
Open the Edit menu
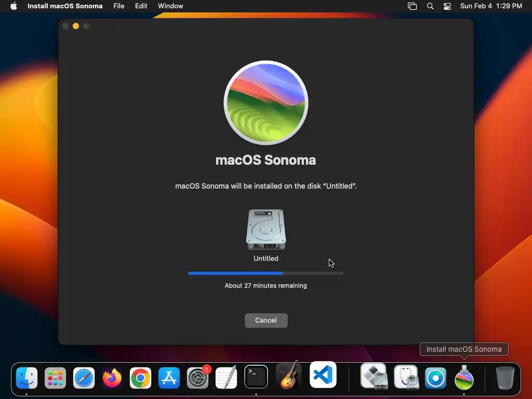click(x=141, y=6)
